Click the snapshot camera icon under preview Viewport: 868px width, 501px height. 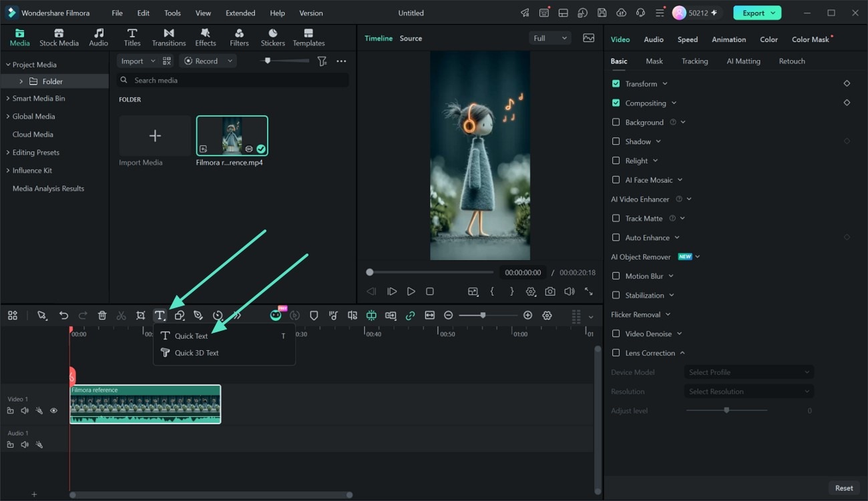pyautogui.click(x=550, y=292)
